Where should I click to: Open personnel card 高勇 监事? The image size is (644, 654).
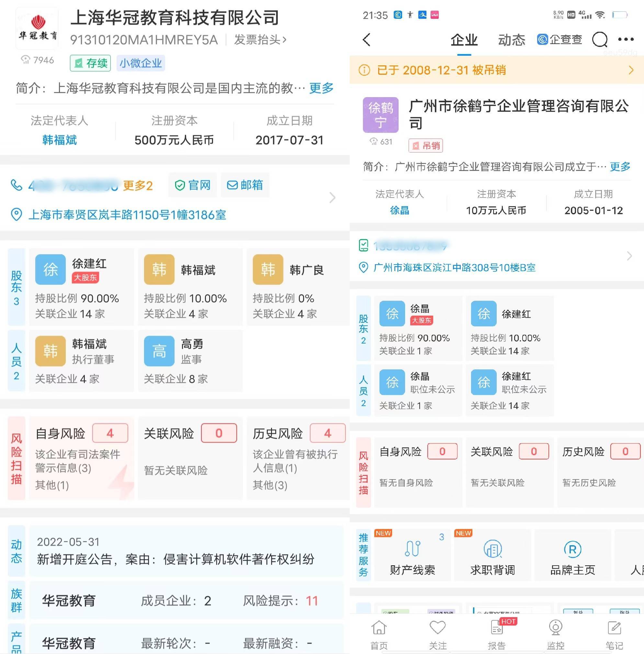pyautogui.click(x=190, y=360)
